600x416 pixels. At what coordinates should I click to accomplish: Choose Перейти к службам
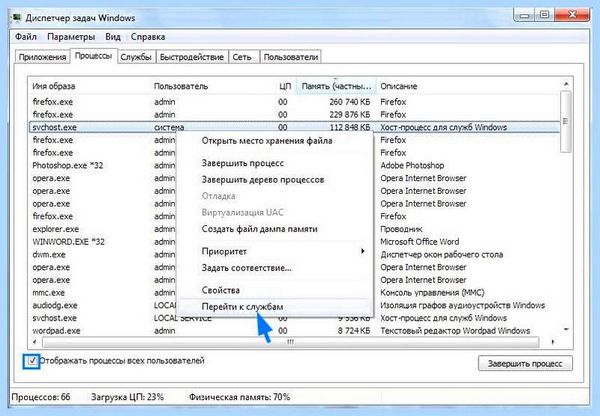243,307
